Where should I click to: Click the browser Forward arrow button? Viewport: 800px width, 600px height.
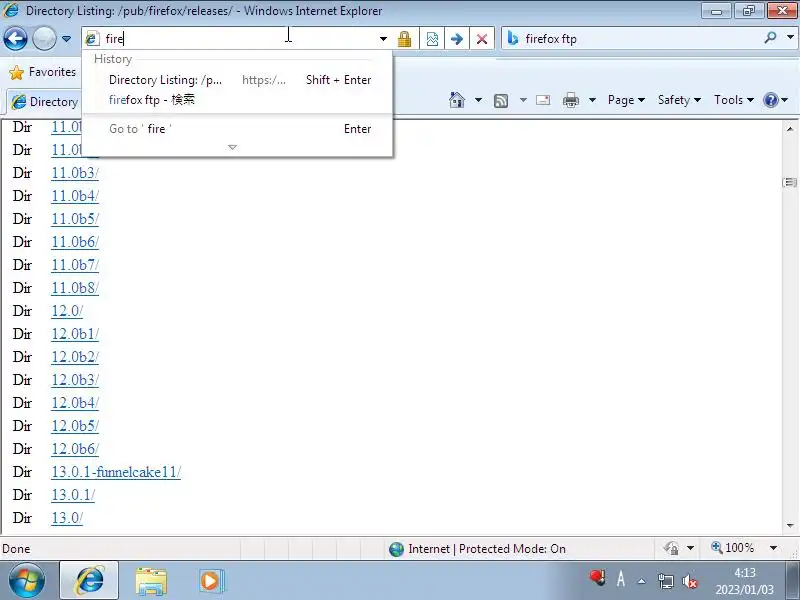(44, 38)
